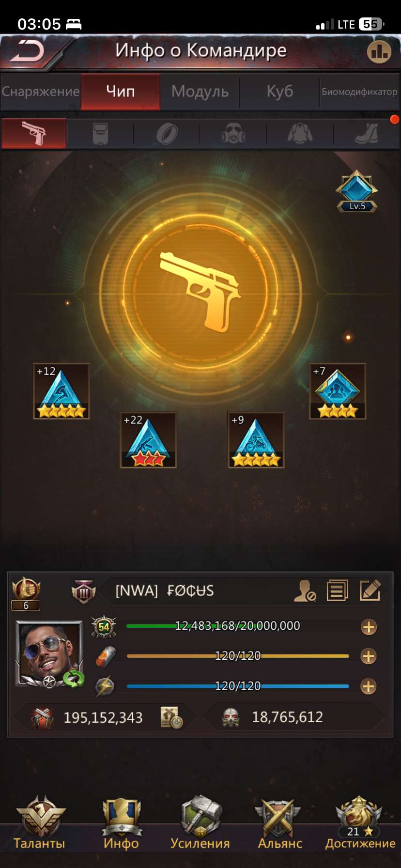Switch to the Куб tab
The image size is (401, 868).
coord(279,92)
